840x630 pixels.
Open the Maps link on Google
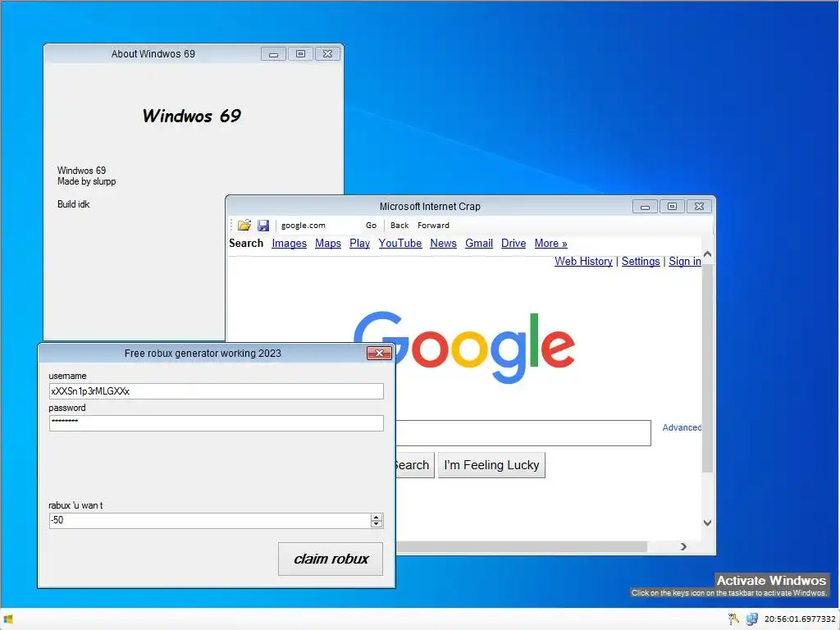pyautogui.click(x=328, y=243)
